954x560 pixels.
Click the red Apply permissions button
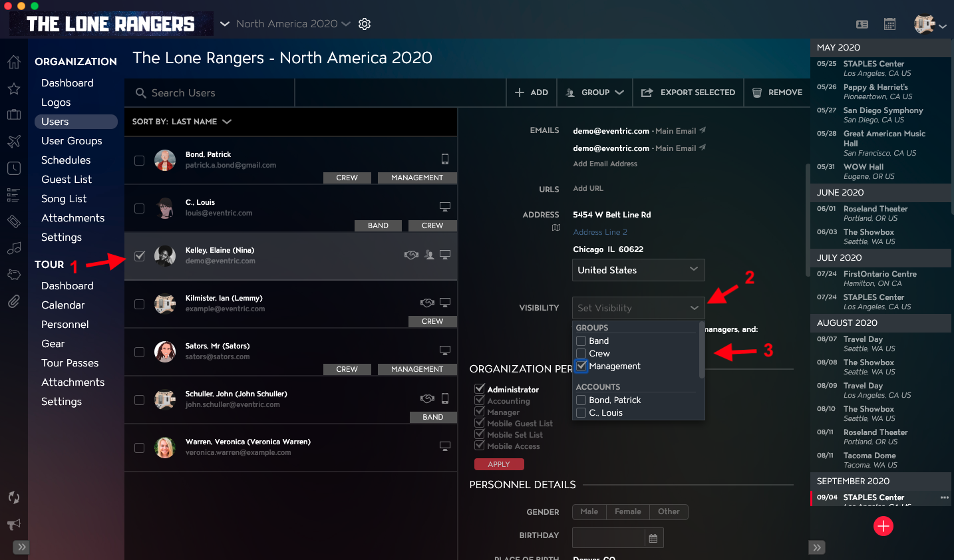tap(499, 464)
